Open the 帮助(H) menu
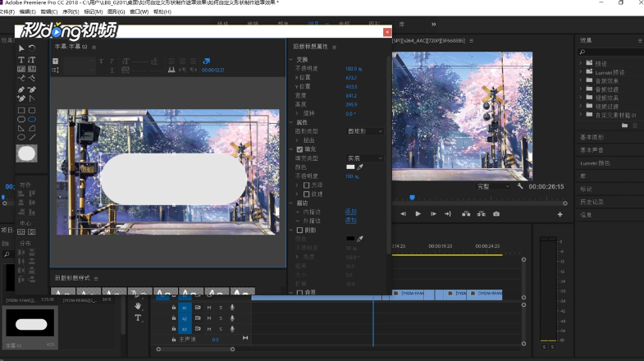Image resolution: width=644 pixels, height=361 pixels. [x=162, y=12]
